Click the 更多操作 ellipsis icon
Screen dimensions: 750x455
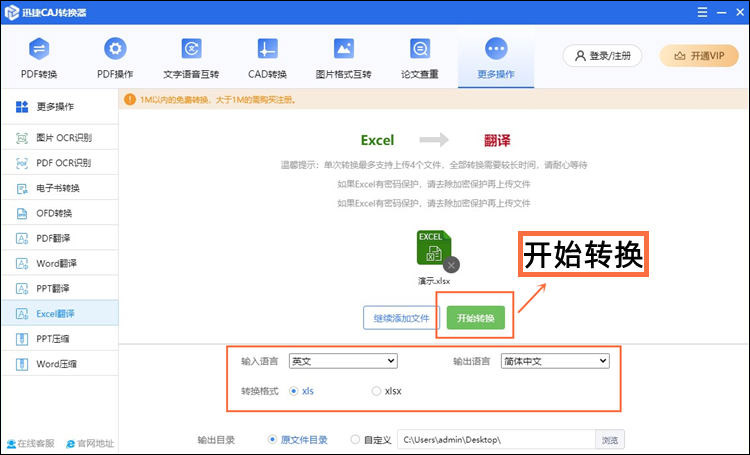point(496,49)
